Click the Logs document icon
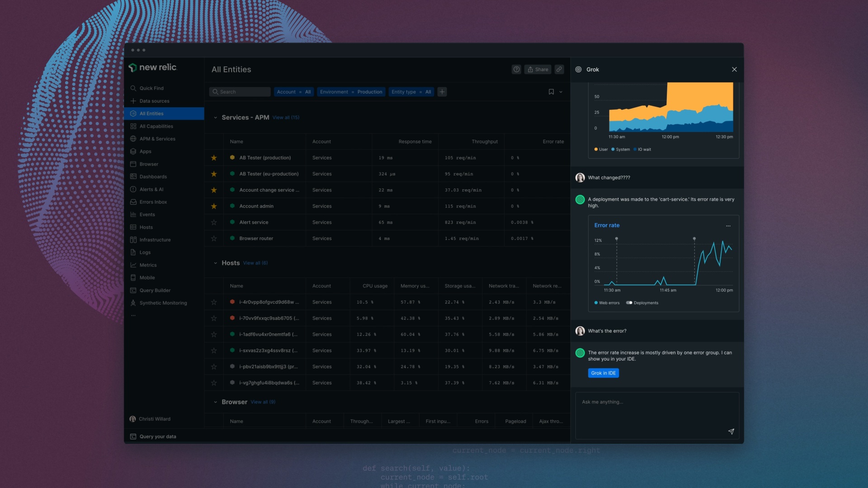Screen dimensions: 868x488 click(133, 253)
